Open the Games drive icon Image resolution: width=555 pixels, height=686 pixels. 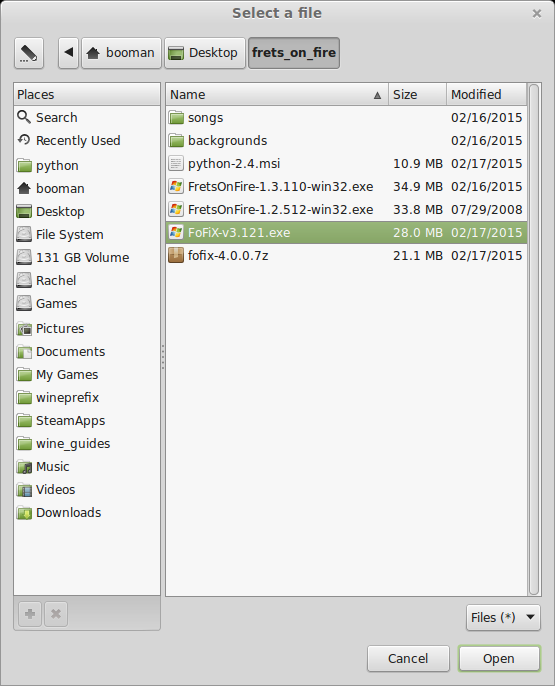click(24, 303)
